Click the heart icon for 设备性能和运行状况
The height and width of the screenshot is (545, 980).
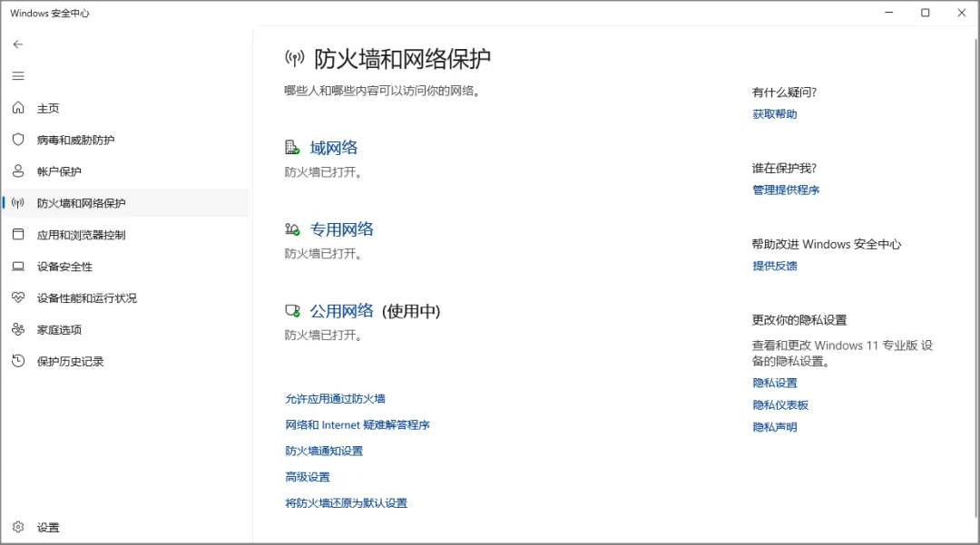(18, 297)
